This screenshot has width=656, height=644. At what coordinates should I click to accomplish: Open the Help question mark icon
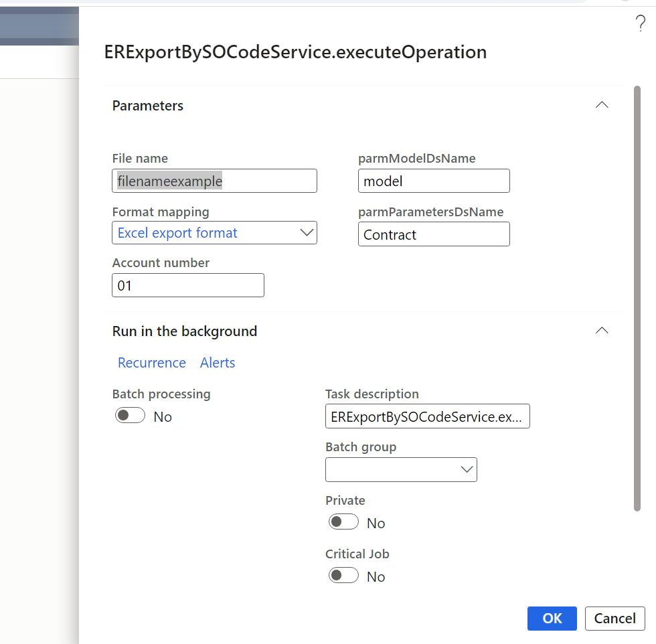click(x=640, y=22)
